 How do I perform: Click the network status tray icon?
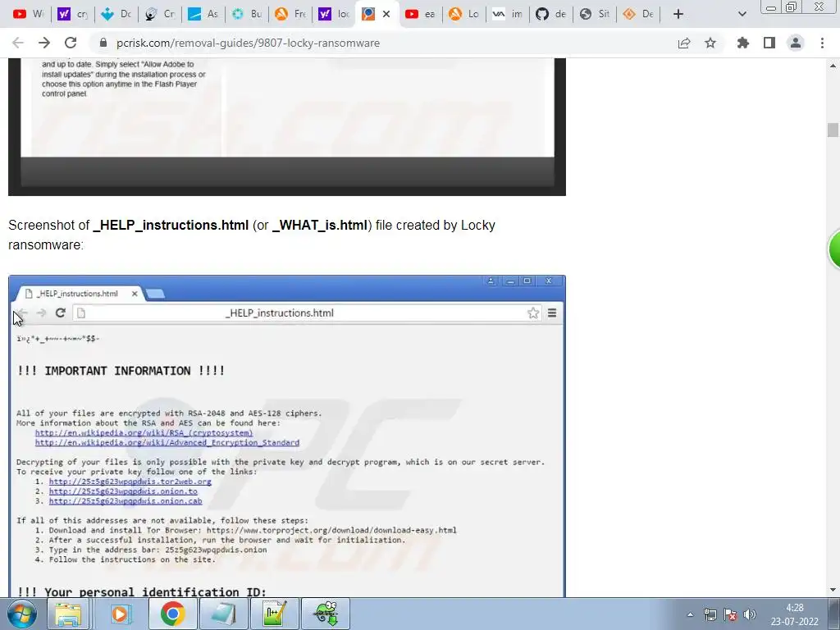point(710,614)
